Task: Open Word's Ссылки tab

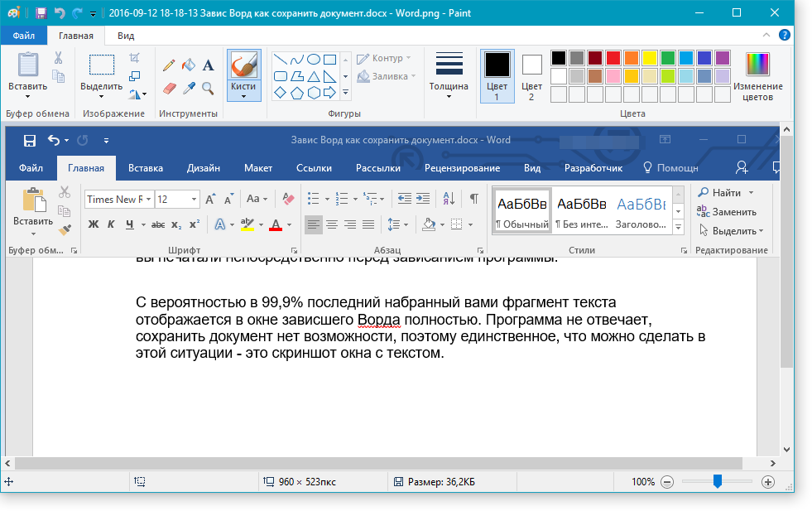Action: coord(314,168)
